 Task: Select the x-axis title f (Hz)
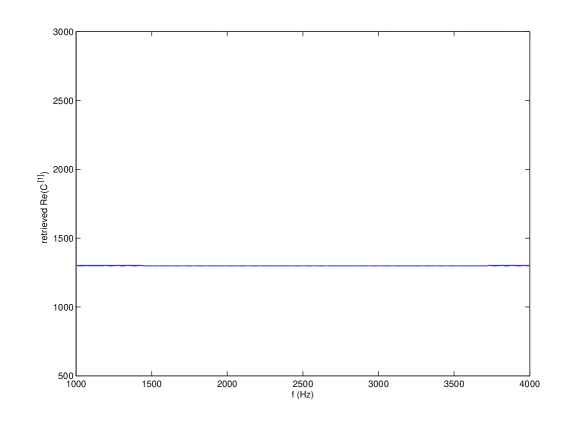303,395
